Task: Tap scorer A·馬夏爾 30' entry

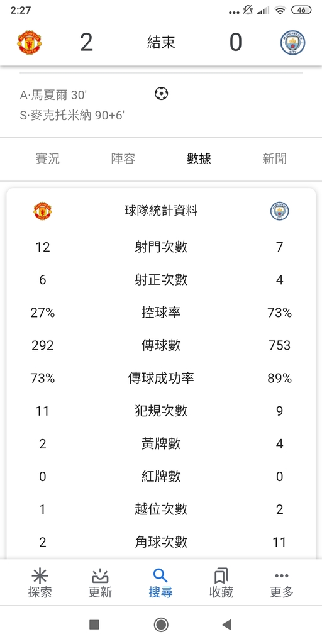Action: click(x=53, y=96)
